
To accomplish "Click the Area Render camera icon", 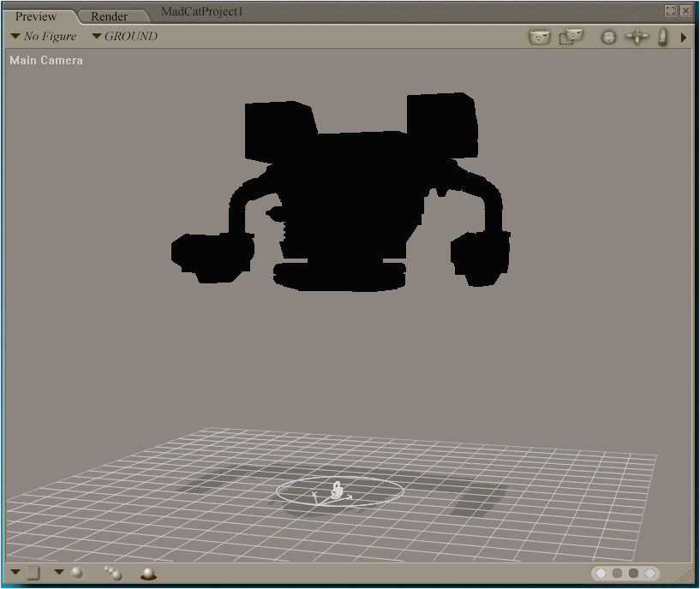I will (571, 37).
